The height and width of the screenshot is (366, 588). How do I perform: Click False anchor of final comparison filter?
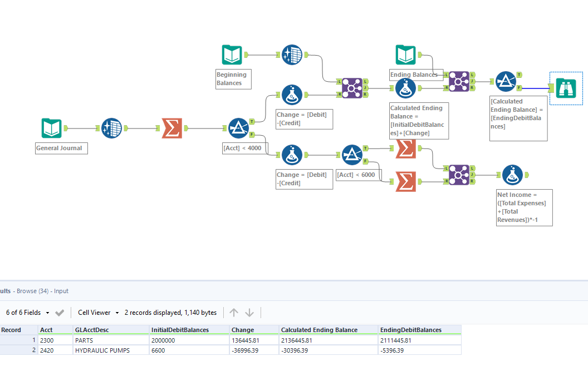click(520, 88)
